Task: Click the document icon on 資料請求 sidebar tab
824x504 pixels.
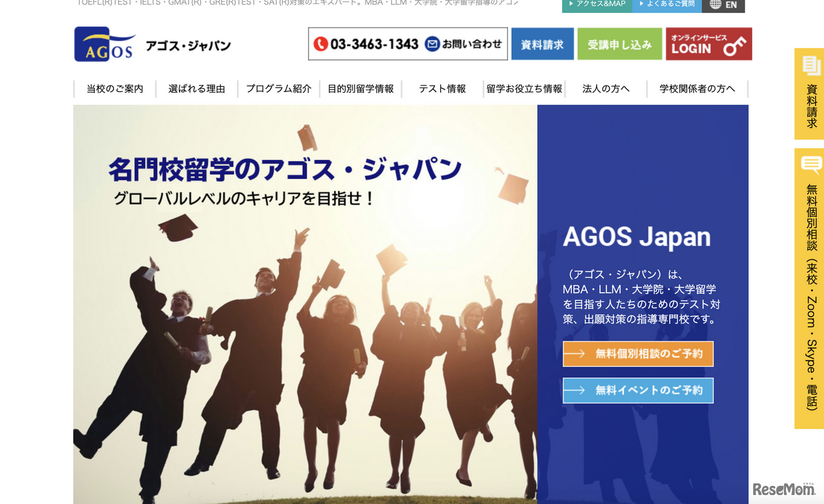Action: click(809, 66)
